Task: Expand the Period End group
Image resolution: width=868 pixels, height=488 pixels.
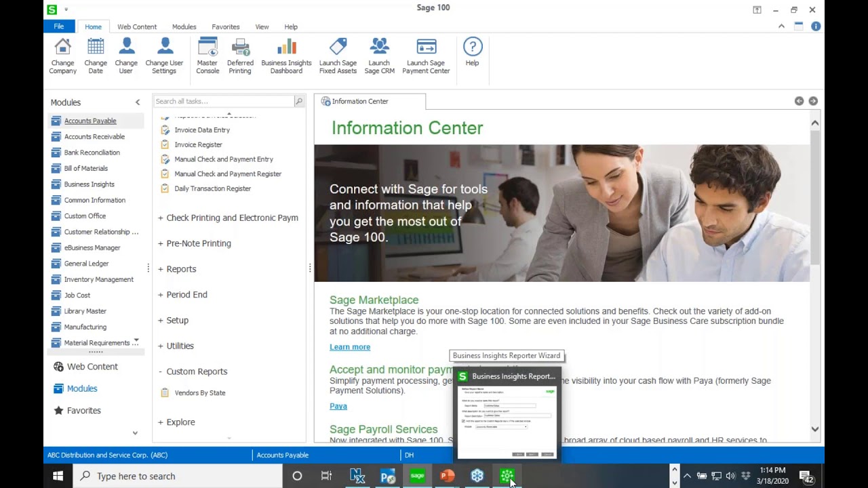Action: pyautogui.click(x=182, y=295)
